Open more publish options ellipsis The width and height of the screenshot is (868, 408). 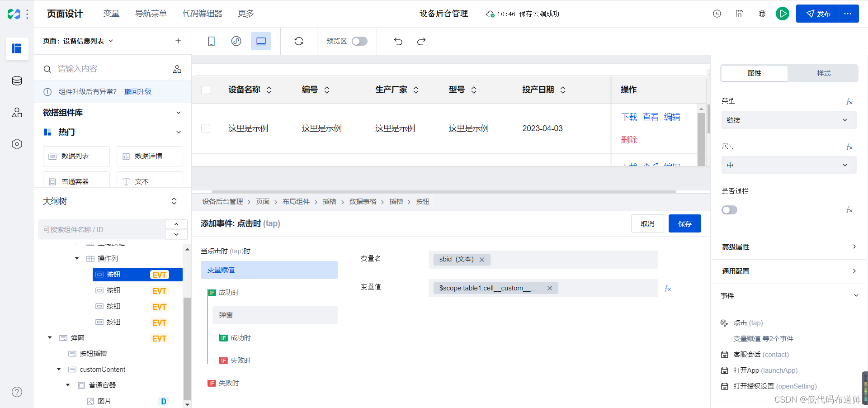coord(848,14)
